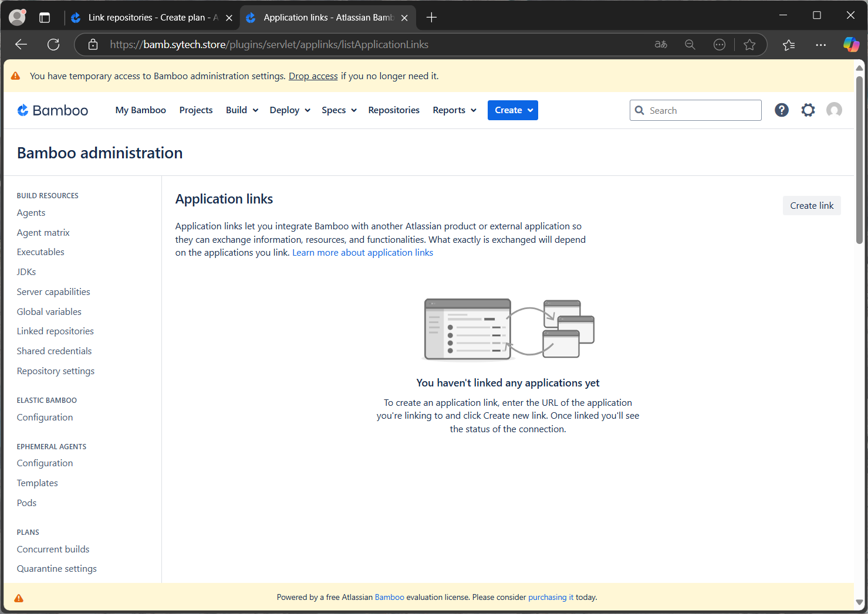The image size is (868, 614).
Task: Open Concurrent builds in the sidebar
Action: pos(53,549)
